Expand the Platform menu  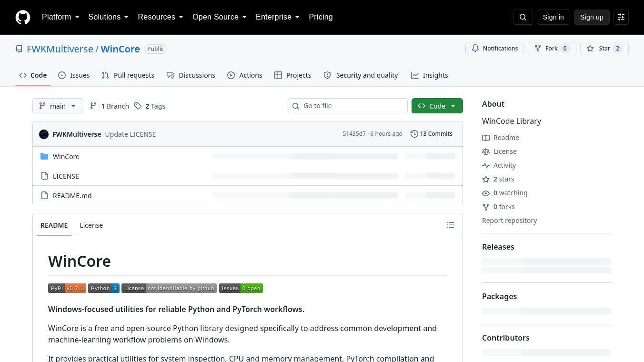click(60, 17)
